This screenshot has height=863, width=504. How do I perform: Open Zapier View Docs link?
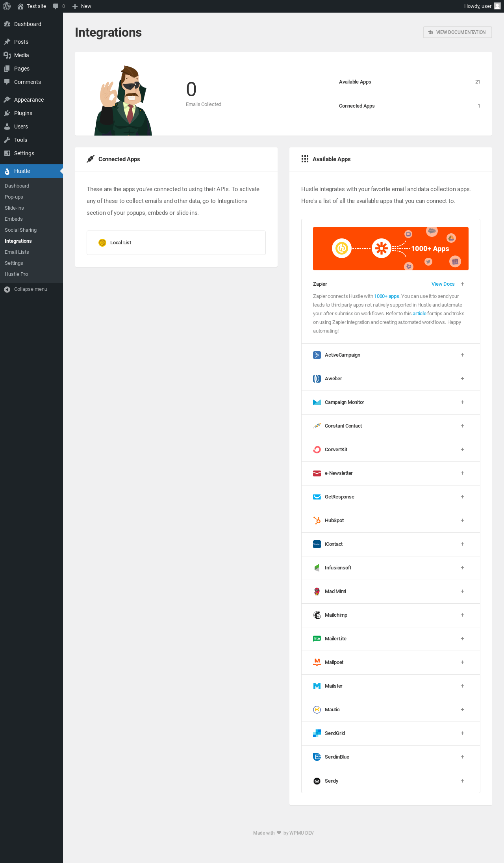point(443,284)
